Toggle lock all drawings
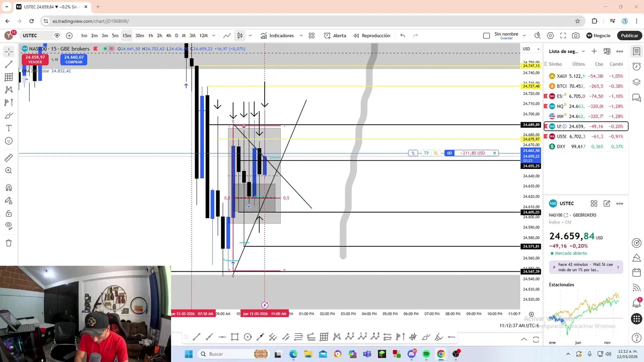644x362 pixels. (9, 214)
